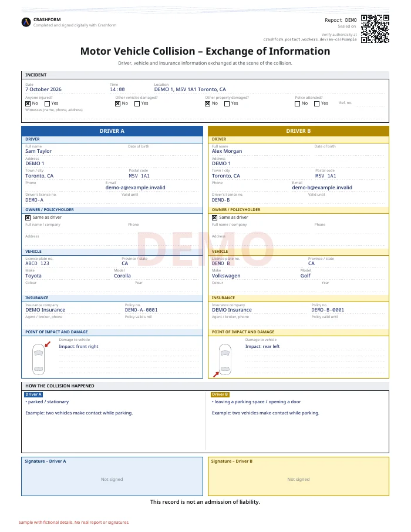Click the crashform verify authenticity URL

[309, 39]
